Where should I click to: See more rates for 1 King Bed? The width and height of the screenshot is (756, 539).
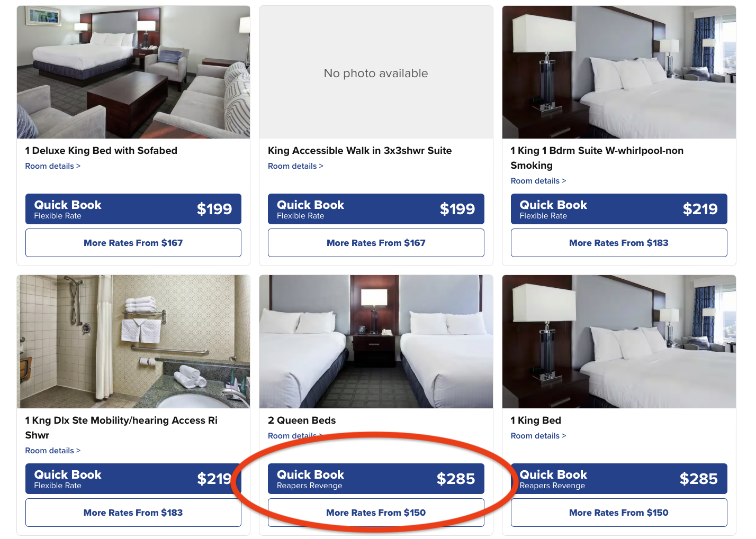[618, 513]
